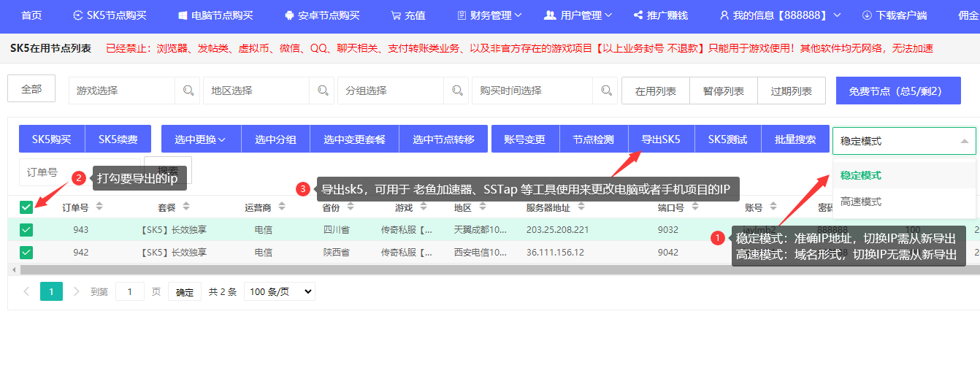Click the search icon beside 分组选择
Viewport: 980px width, 368px height.
coord(456,91)
